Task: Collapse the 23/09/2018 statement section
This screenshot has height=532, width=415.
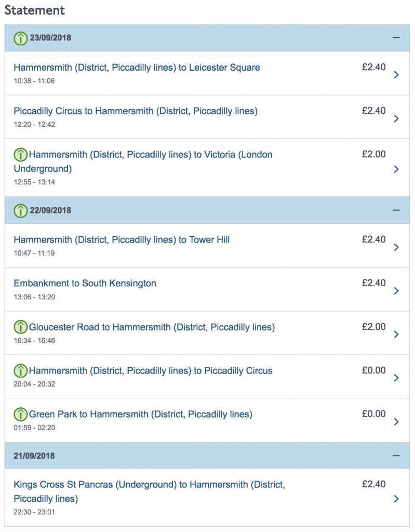Action: [x=396, y=38]
